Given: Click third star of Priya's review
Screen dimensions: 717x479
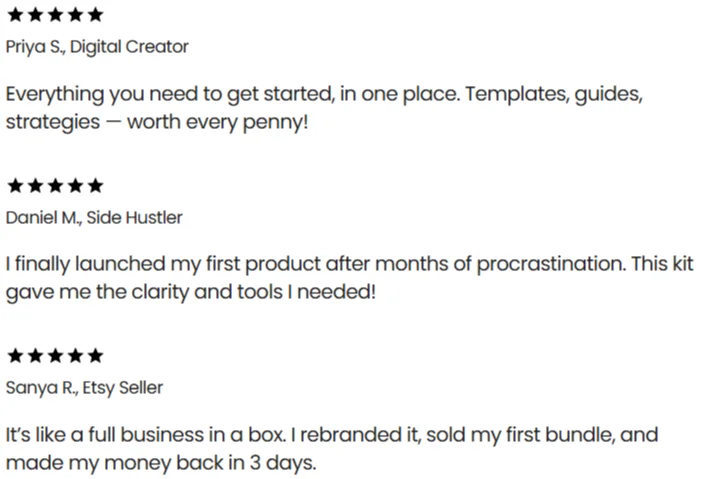Looking at the screenshot, I should [x=55, y=15].
